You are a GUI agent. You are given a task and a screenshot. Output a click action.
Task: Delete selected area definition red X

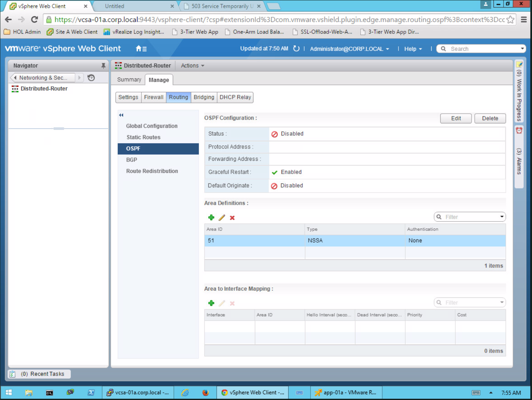coord(232,218)
